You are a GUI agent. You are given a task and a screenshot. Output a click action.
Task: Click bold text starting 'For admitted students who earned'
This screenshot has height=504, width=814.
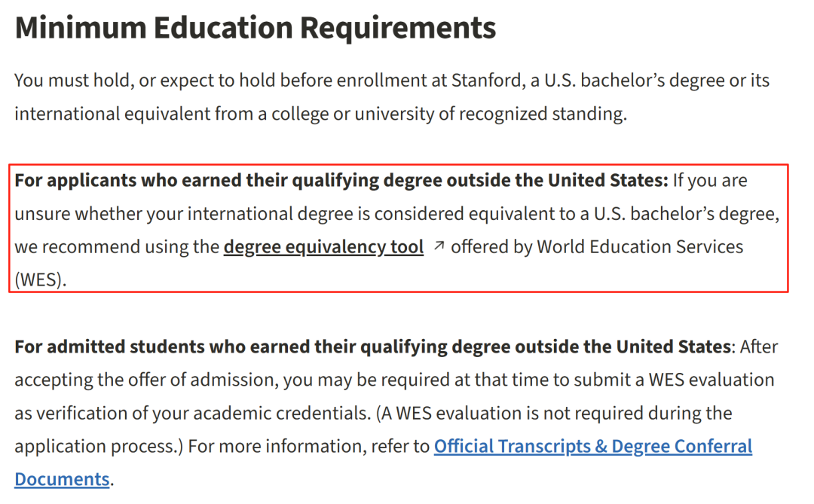click(373, 347)
